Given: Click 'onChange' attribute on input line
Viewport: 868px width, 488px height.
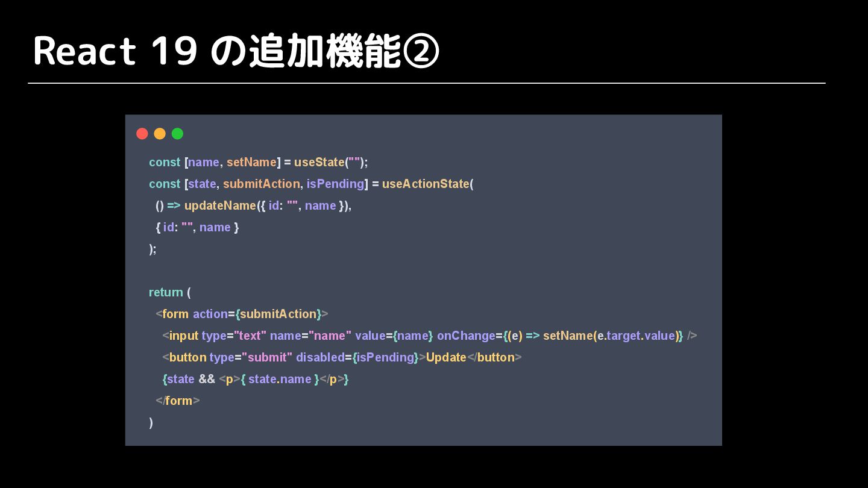Looking at the screenshot, I should point(466,336).
